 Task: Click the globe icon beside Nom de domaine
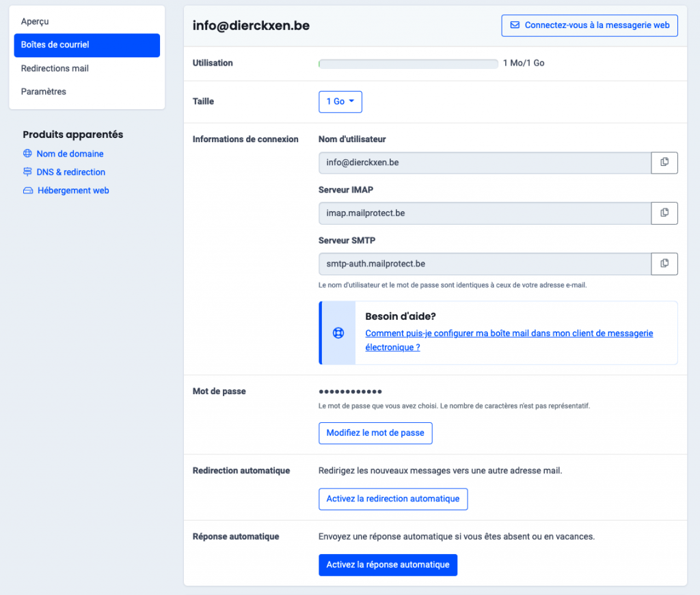click(28, 154)
